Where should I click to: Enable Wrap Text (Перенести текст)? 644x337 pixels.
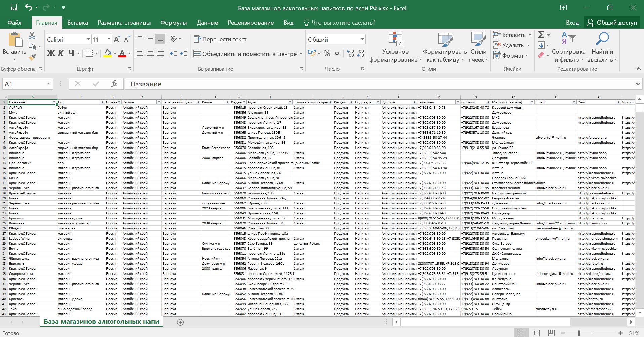(x=220, y=39)
